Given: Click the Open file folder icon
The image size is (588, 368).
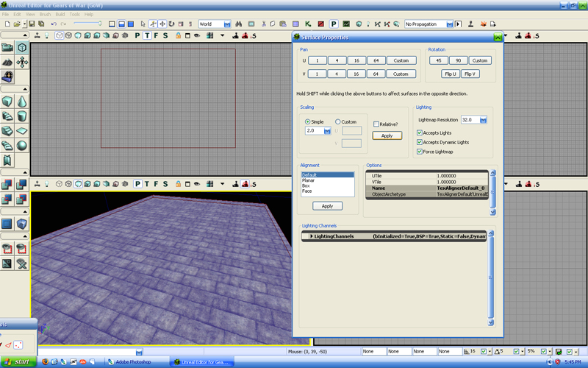Looking at the screenshot, I should coord(16,24).
